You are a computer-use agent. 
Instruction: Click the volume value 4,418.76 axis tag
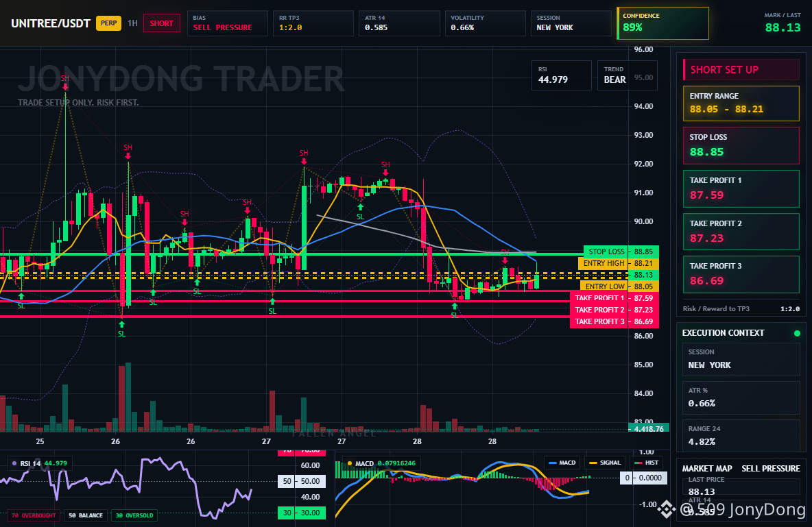pyautogui.click(x=649, y=428)
